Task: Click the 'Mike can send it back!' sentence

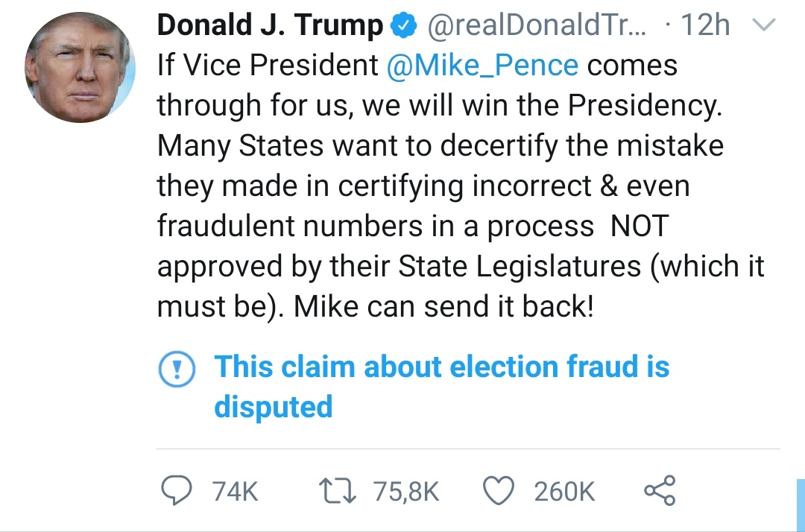Action: [444, 306]
